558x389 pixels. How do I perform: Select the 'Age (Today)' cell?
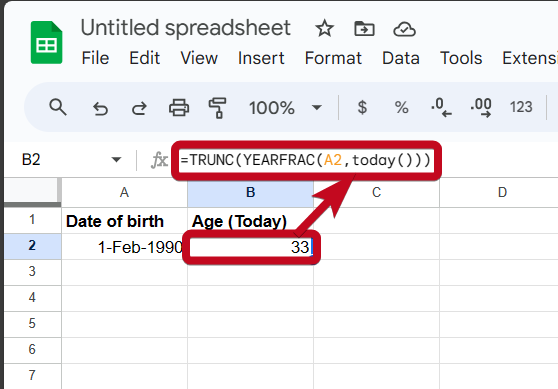251,221
